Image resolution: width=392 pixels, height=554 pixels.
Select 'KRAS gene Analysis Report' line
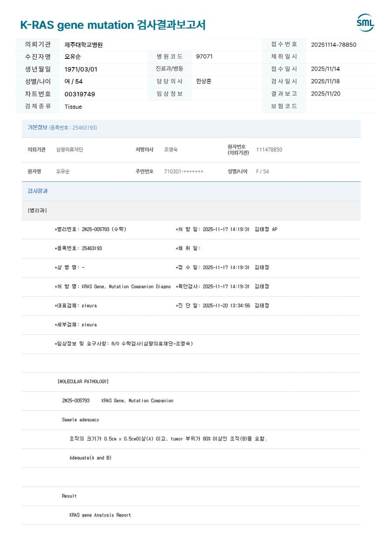click(x=100, y=515)
